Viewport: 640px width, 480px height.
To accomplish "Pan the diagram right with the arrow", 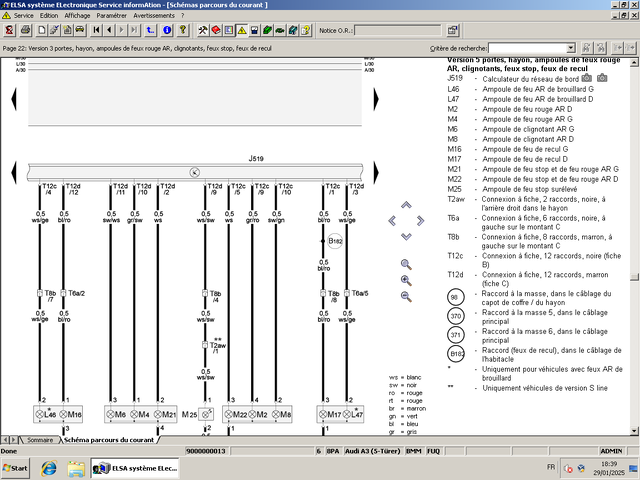I will pos(420,221).
